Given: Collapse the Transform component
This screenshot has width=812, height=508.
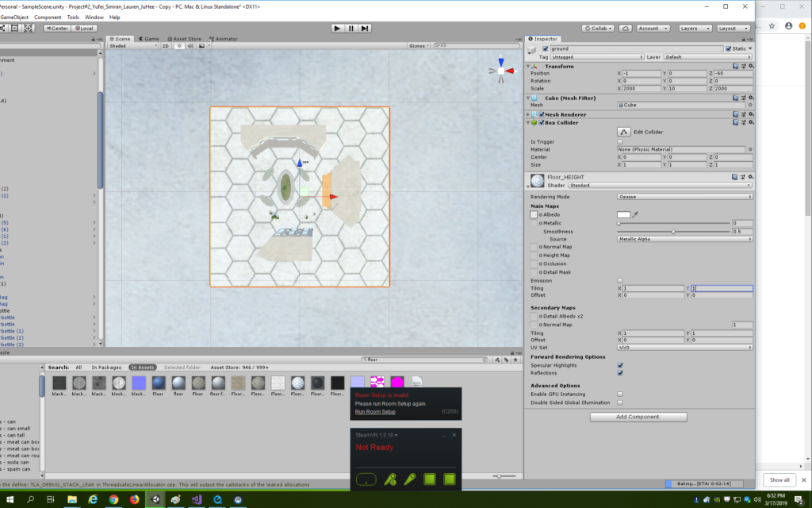Looking at the screenshot, I should (x=528, y=67).
